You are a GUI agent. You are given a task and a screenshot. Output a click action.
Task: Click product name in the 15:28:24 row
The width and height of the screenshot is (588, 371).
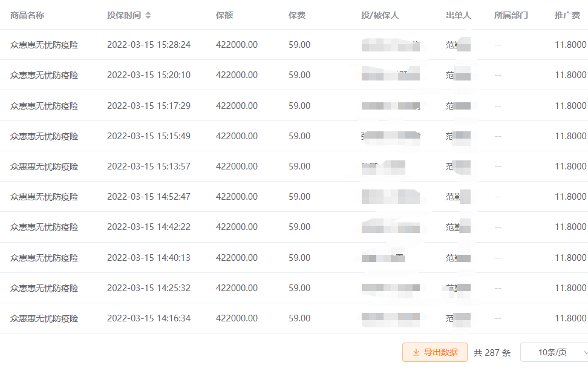[44, 45]
